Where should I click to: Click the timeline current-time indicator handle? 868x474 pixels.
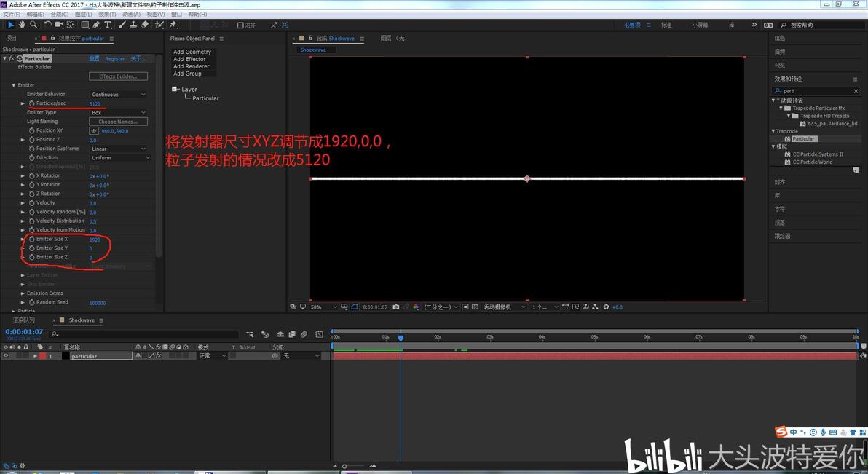click(401, 337)
